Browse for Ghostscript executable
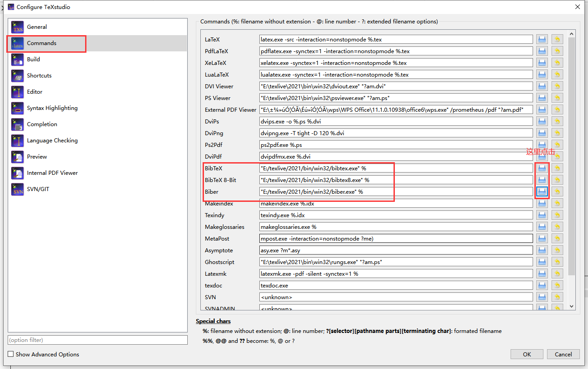The image size is (588, 369). (x=542, y=262)
